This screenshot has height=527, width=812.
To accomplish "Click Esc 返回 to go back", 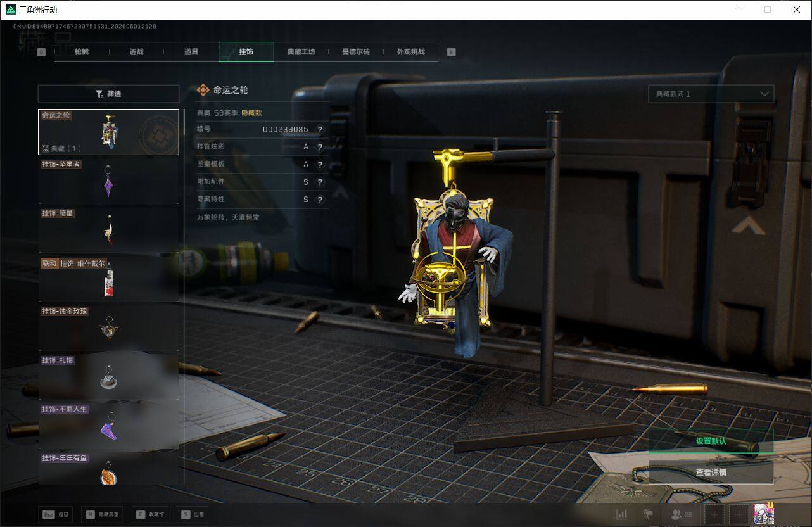I will click(56, 515).
